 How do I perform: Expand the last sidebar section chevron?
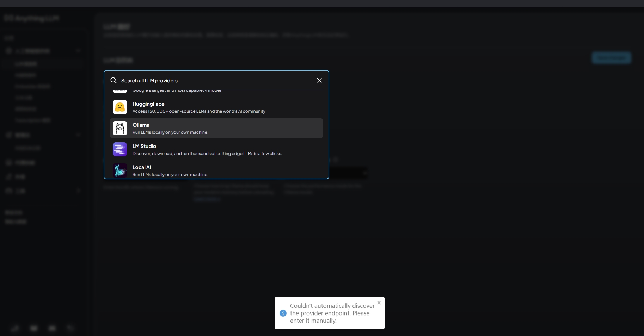(78, 191)
